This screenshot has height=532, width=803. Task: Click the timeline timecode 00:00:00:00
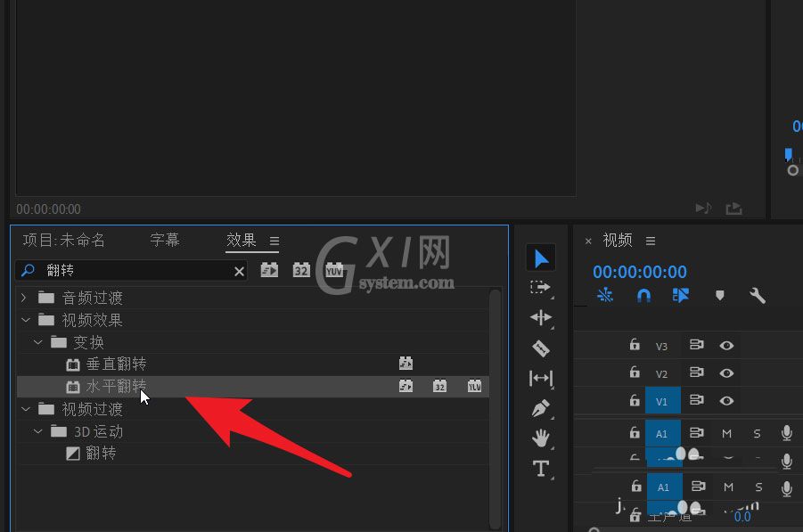(x=640, y=272)
